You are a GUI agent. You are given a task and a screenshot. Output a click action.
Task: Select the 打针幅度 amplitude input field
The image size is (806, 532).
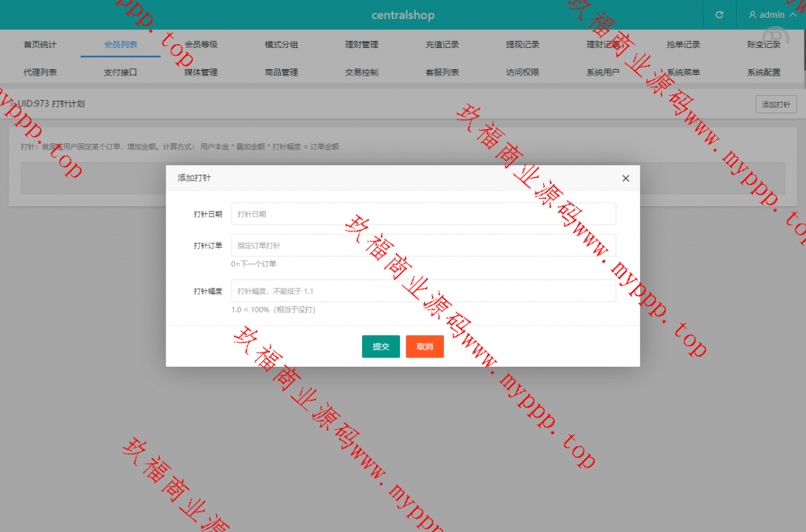pos(423,291)
